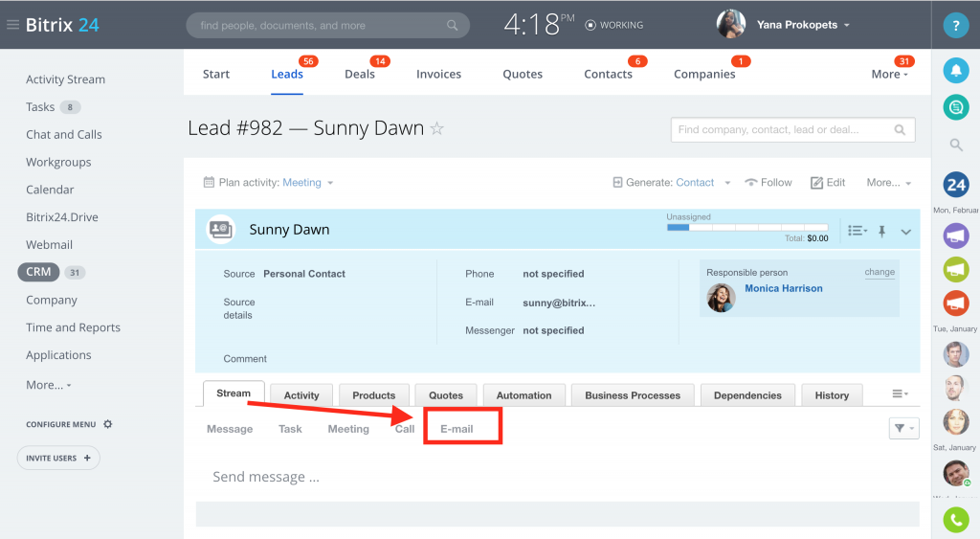Focus the Find company, contact field

click(792, 129)
